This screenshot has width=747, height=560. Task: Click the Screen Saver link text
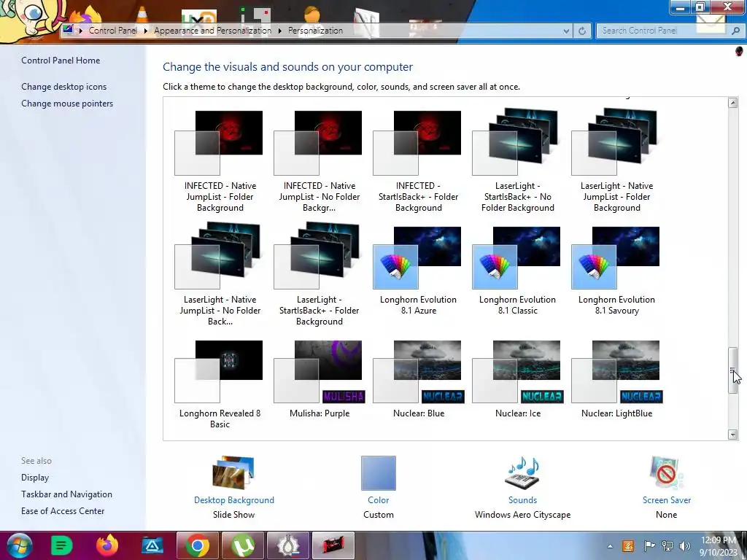(667, 500)
